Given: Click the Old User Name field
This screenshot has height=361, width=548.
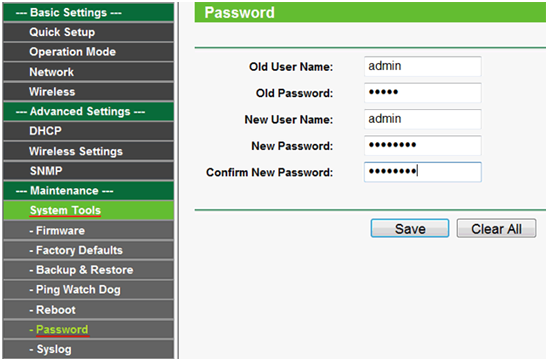Looking at the screenshot, I should (423, 66).
